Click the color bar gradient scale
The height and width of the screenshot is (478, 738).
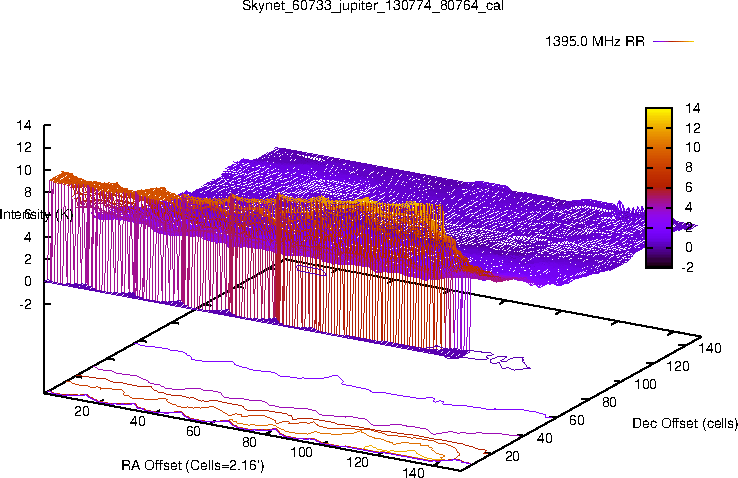(659, 188)
